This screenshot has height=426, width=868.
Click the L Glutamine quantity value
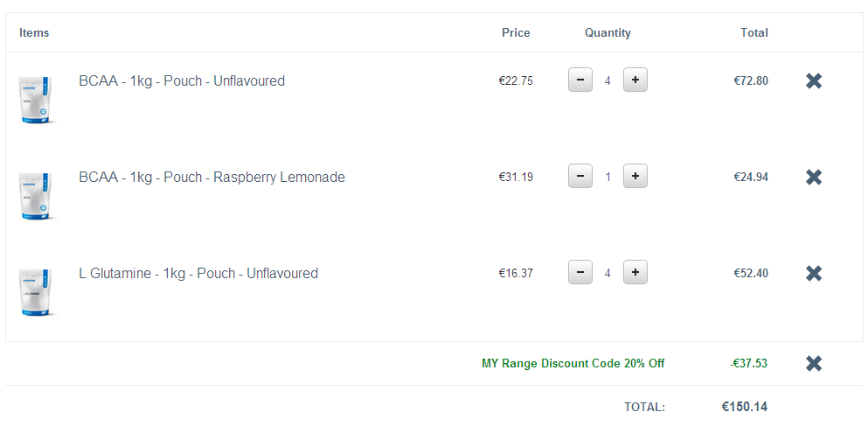[608, 274]
